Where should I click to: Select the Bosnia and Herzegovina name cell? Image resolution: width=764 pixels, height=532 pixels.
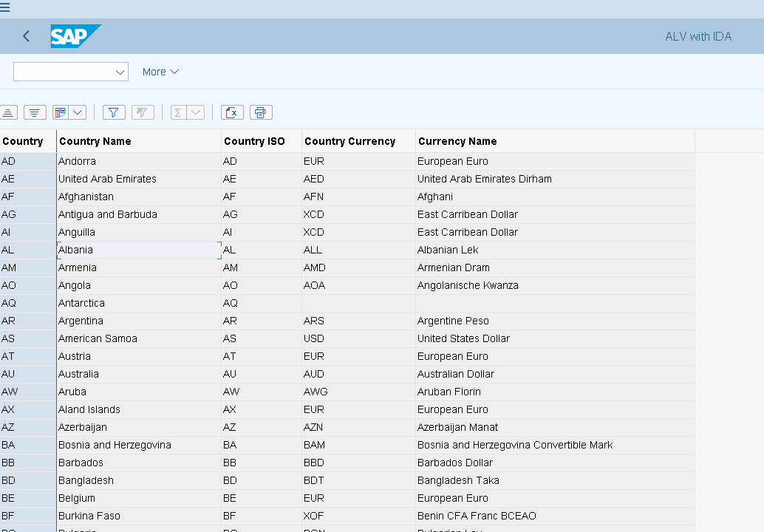pyautogui.click(x=139, y=446)
